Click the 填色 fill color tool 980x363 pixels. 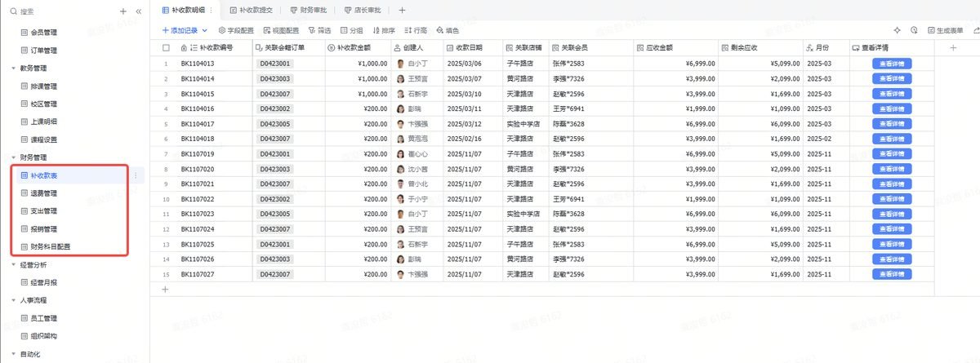pyautogui.click(x=448, y=30)
